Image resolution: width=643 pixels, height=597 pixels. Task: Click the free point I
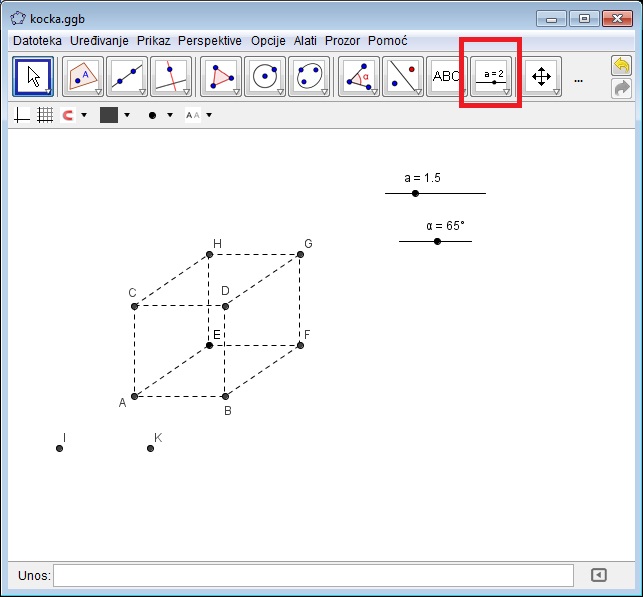click(x=59, y=448)
